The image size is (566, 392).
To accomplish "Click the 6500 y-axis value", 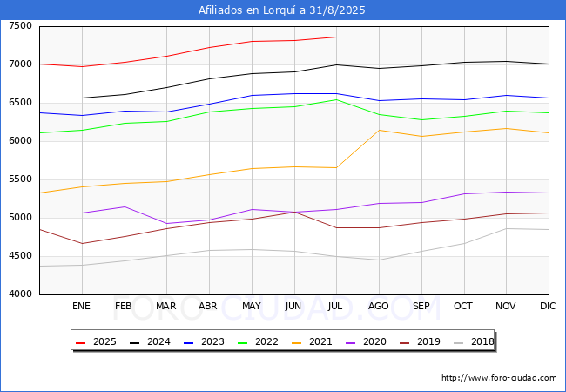I will pos(21,103).
